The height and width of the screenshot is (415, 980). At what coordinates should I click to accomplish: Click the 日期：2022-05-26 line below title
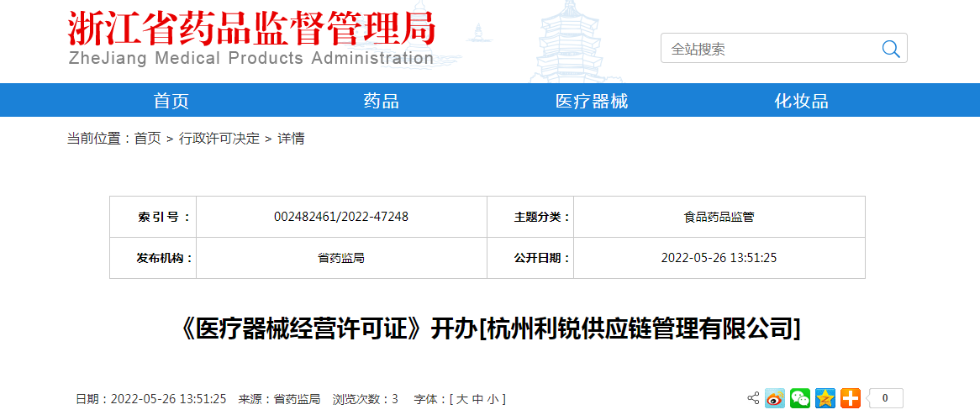(x=150, y=399)
